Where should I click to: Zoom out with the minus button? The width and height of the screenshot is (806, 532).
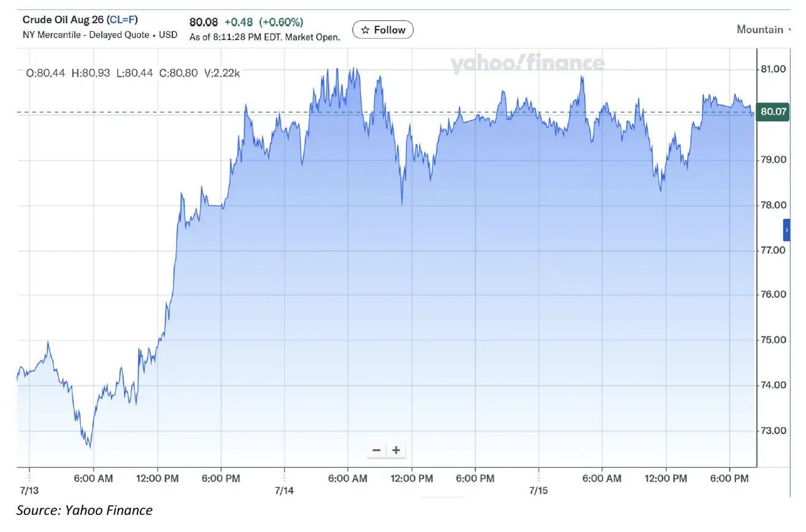pos(377,450)
